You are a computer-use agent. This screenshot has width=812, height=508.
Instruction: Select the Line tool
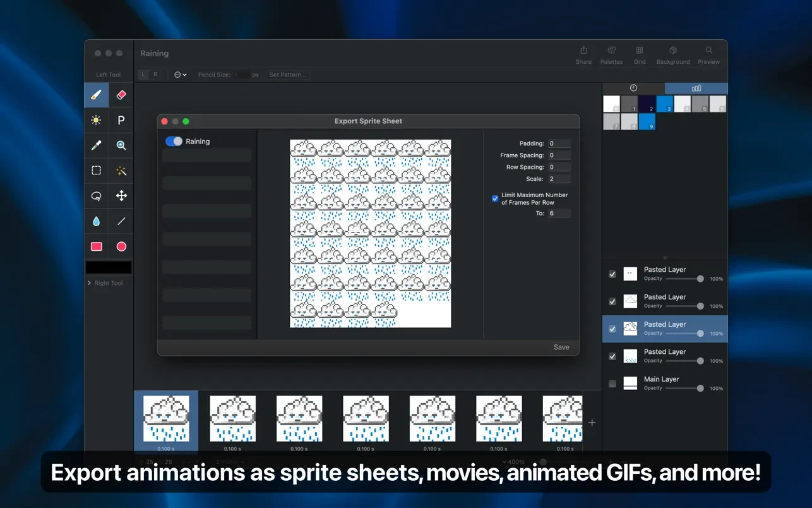tap(121, 221)
